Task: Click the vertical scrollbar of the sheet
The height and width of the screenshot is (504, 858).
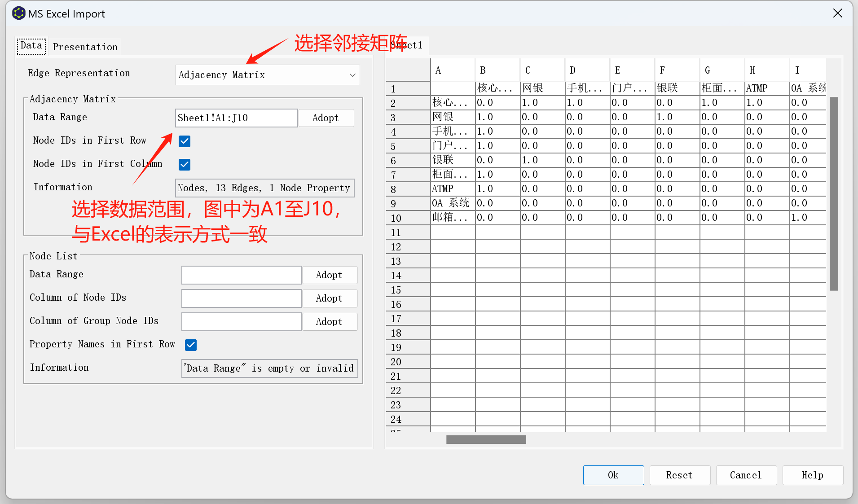Action: (x=834, y=193)
